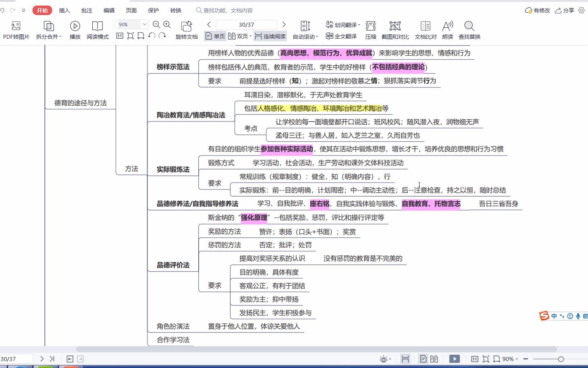The width and height of the screenshot is (588, 368).
Task: Open quick access toolbar dropdown arrow
Action: coord(23,10)
